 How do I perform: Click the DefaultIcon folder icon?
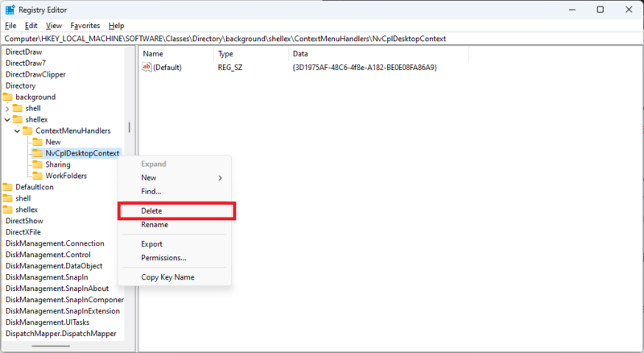pos(8,187)
